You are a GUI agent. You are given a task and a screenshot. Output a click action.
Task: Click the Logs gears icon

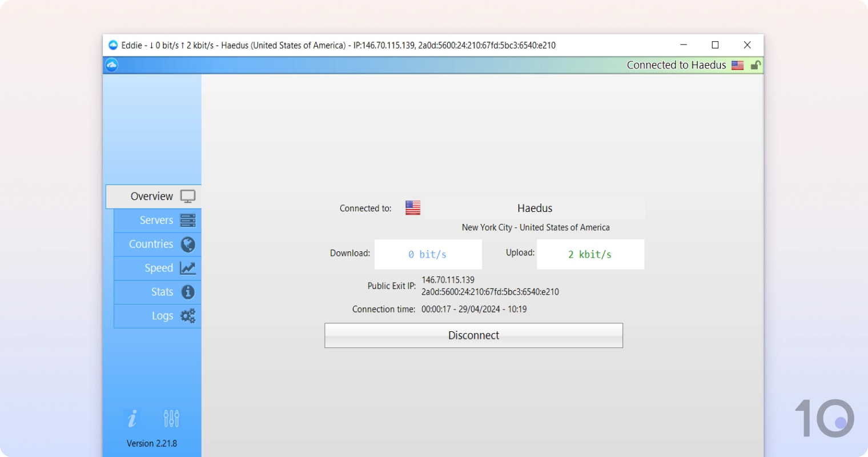click(x=188, y=315)
